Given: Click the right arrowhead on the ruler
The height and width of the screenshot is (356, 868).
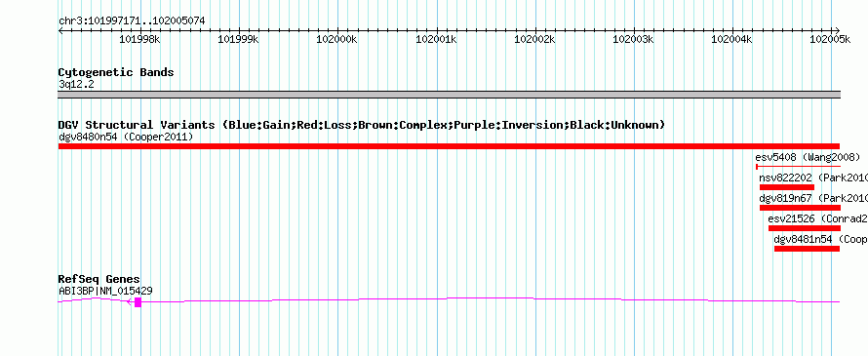Looking at the screenshot, I should tap(838, 30).
